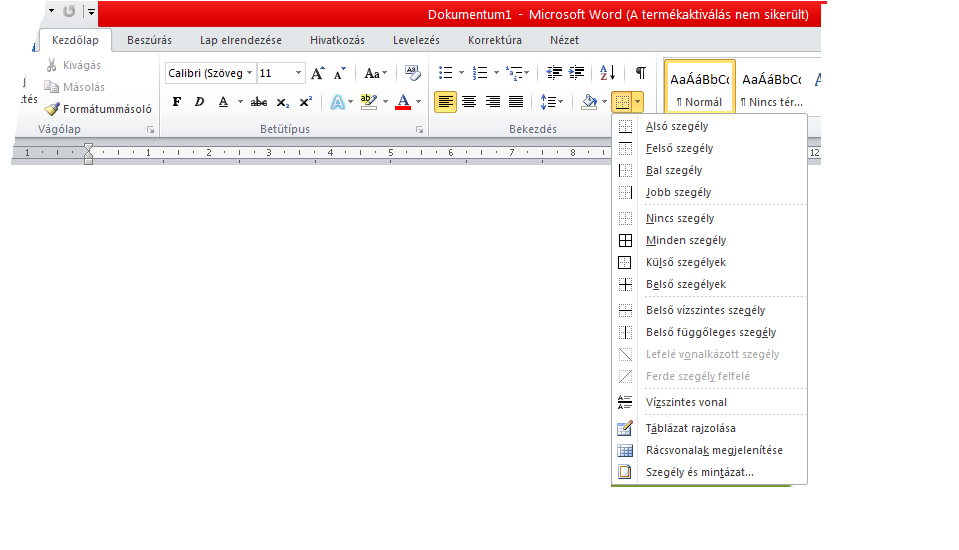Open the shading color dropdown arrow
Image resolution: width=959 pixels, height=550 pixels.
click(x=604, y=102)
